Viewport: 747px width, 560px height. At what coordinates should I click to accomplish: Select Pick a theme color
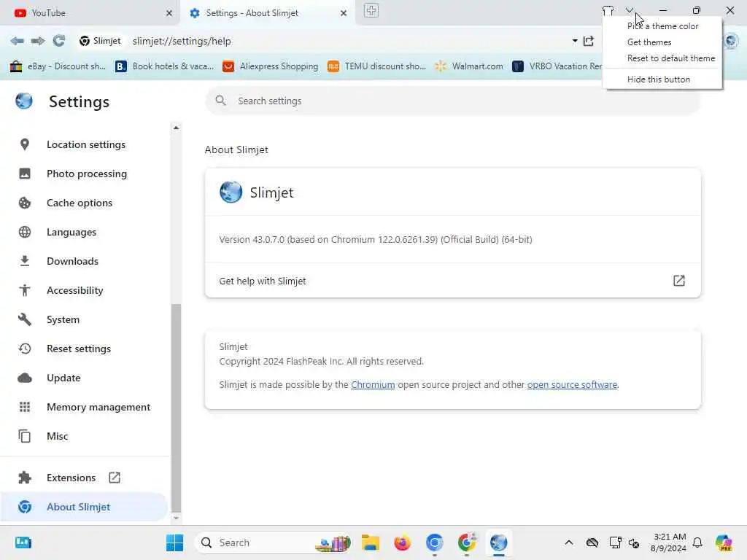(662, 26)
